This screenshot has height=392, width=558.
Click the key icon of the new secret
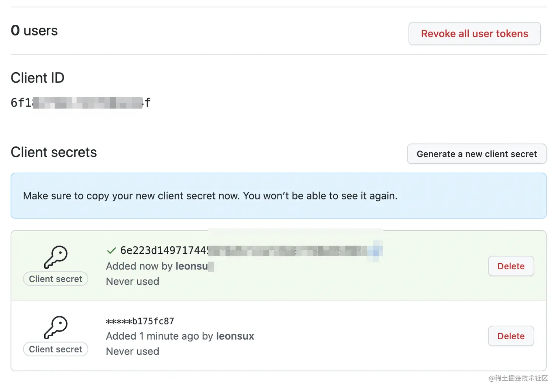(x=56, y=257)
